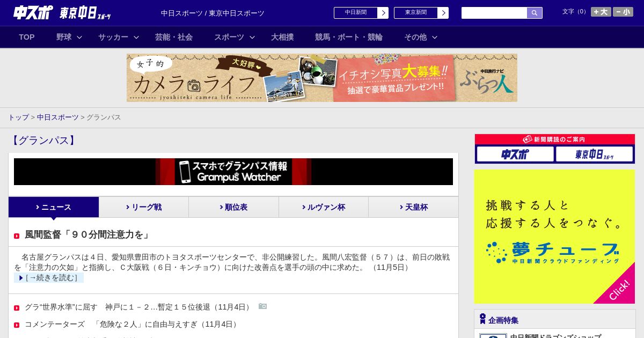Go to TOP in navigation bar

pos(27,37)
